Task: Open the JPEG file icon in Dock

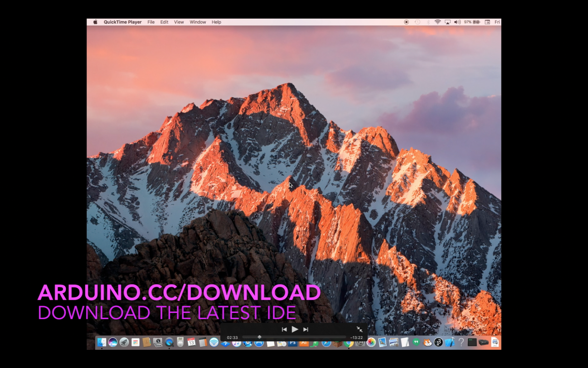Action: [495, 342]
